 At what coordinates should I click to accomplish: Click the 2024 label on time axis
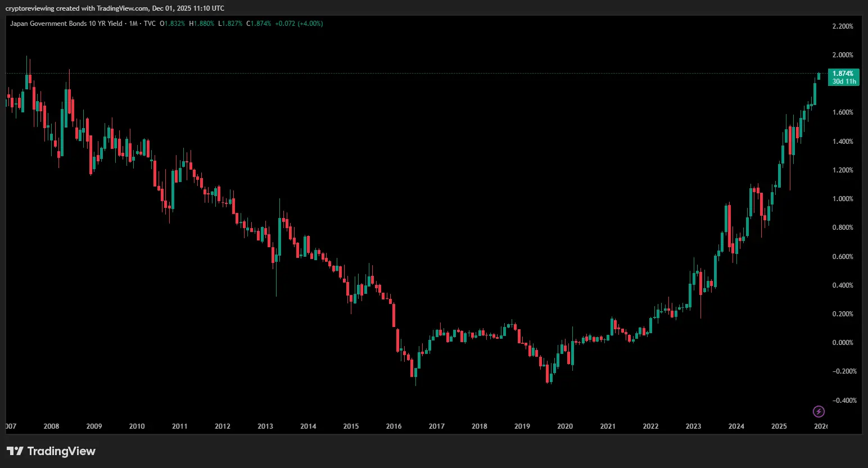[736, 426]
